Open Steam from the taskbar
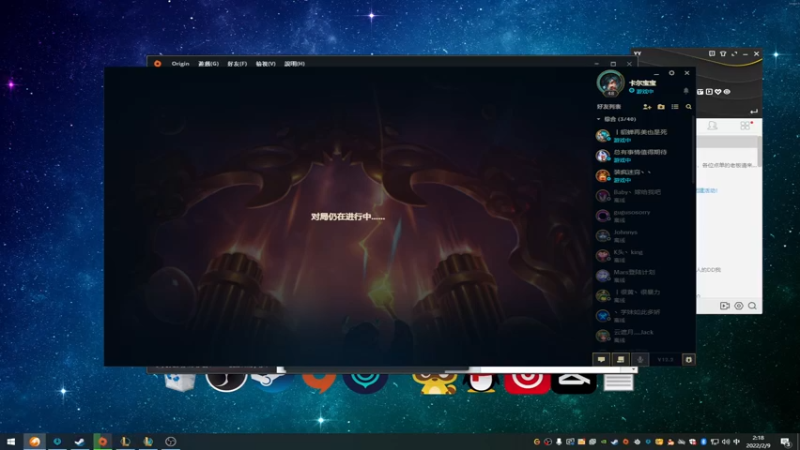 (80, 441)
